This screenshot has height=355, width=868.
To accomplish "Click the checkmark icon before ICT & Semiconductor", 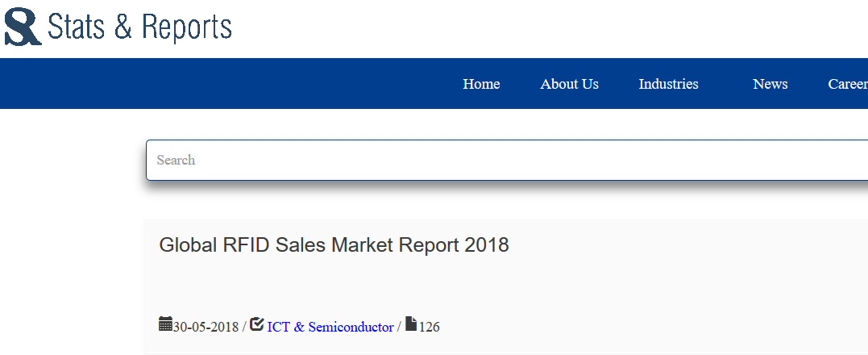I will point(257,324).
